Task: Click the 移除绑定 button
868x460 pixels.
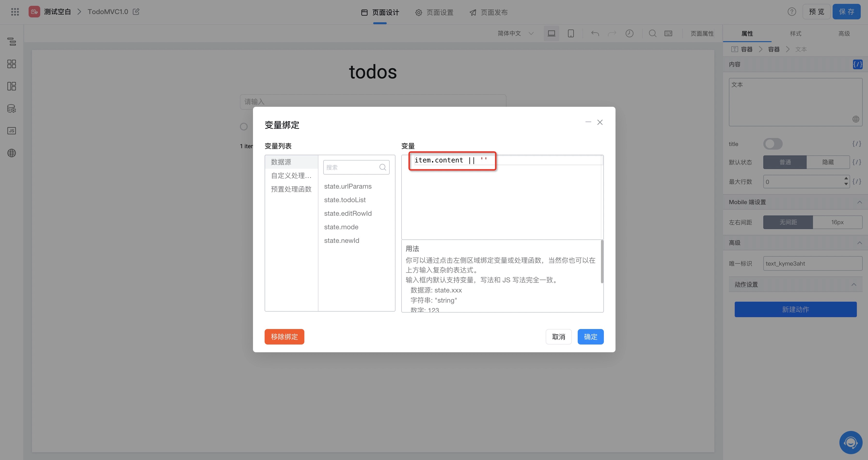Action: [284, 337]
